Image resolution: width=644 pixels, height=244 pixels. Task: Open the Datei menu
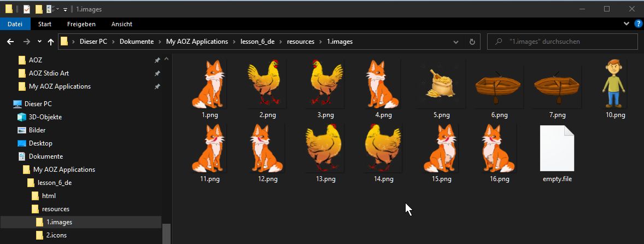[x=15, y=24]
